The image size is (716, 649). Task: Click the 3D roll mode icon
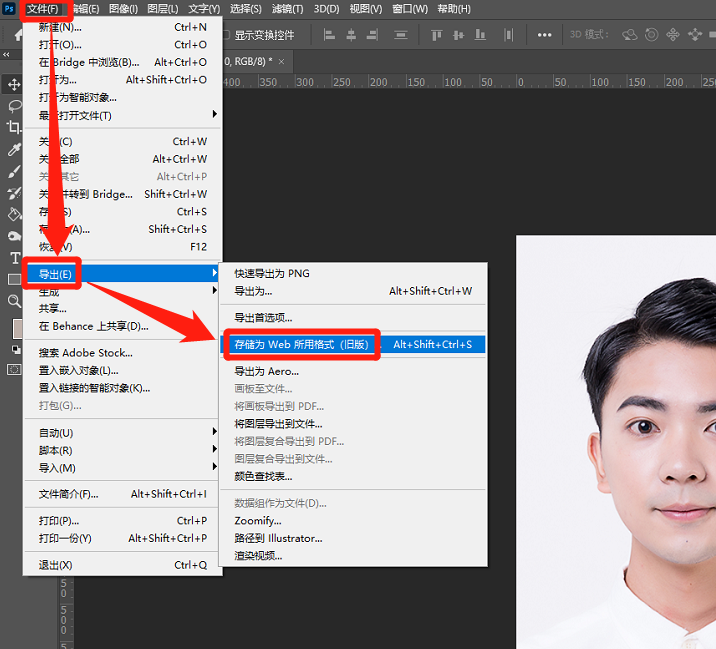point(652,35)
